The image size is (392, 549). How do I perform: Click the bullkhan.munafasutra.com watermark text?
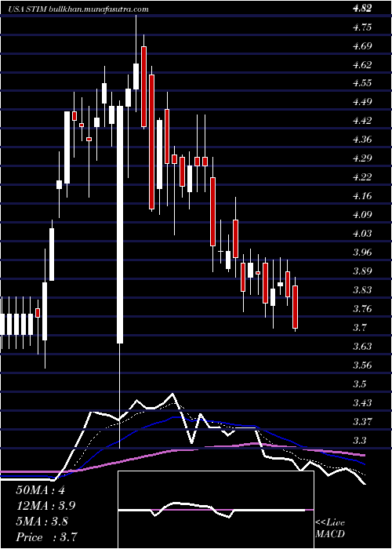99,9
